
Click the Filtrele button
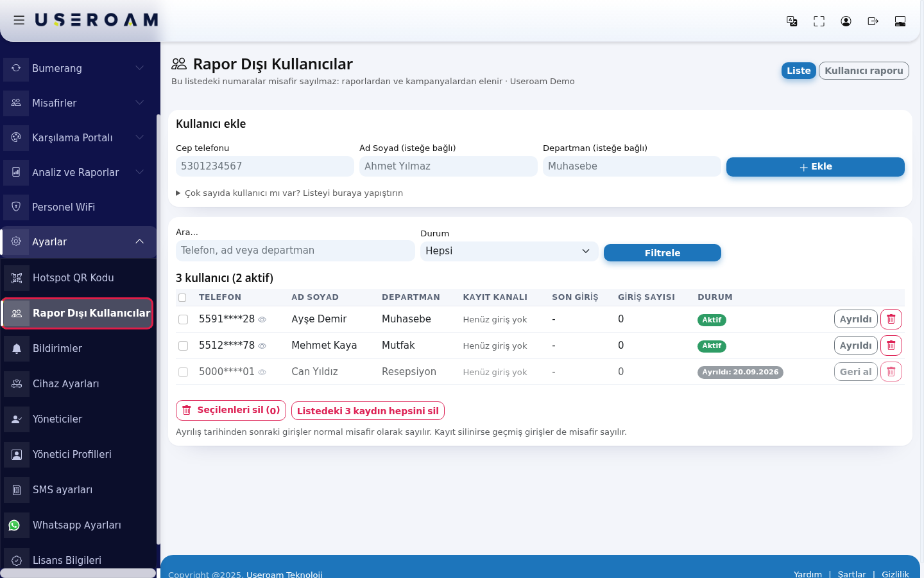[x=662, y=253]
